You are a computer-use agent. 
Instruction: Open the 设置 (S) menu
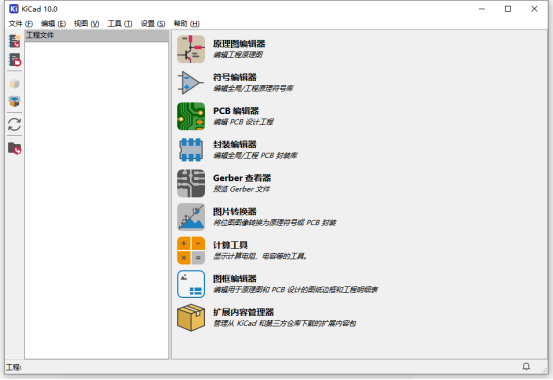153,24
